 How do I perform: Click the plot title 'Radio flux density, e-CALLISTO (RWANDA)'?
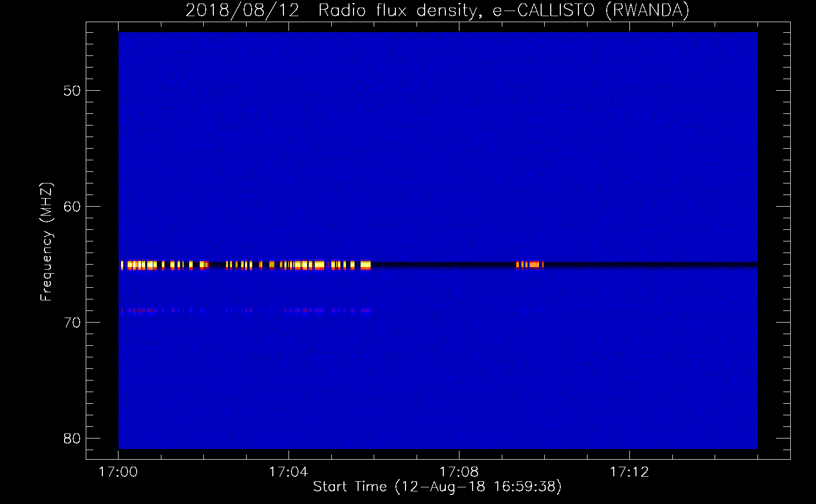click(x=504, y=11)
